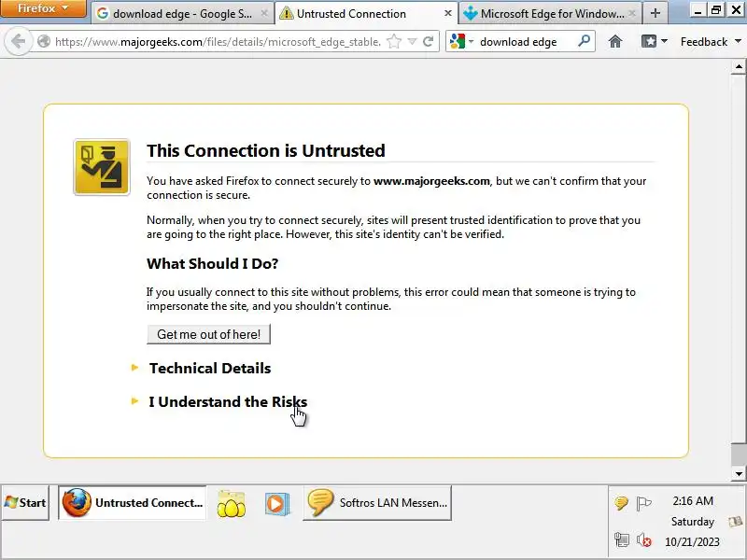Go to home page via Home icon

(615, 42)
